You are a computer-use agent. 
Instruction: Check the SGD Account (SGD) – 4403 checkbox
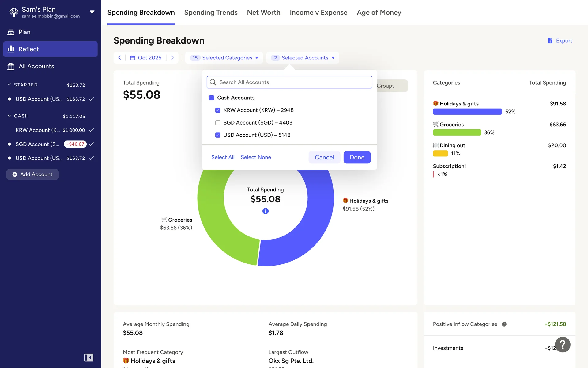point(218,123)
